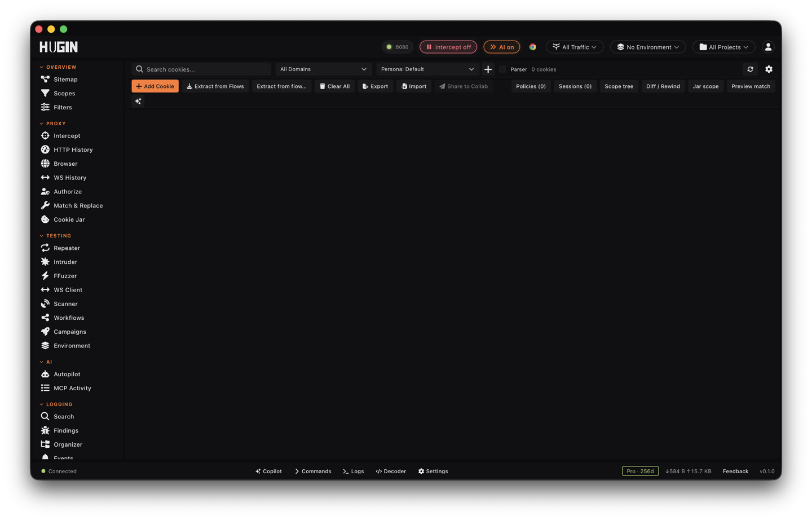Image resolution: width=812 pixels, height=520 pixels.
Task: Click the Policies (0) button
Action: click(x=531, y=86)
